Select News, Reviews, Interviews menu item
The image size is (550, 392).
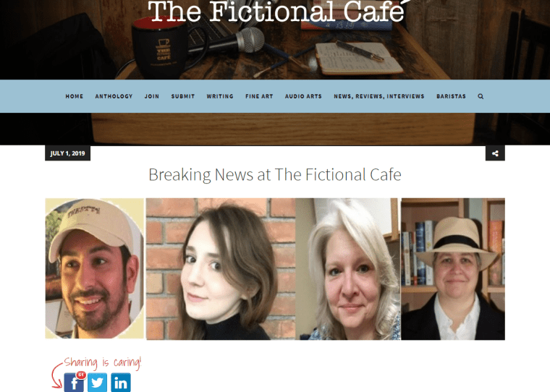click(379, 96)
